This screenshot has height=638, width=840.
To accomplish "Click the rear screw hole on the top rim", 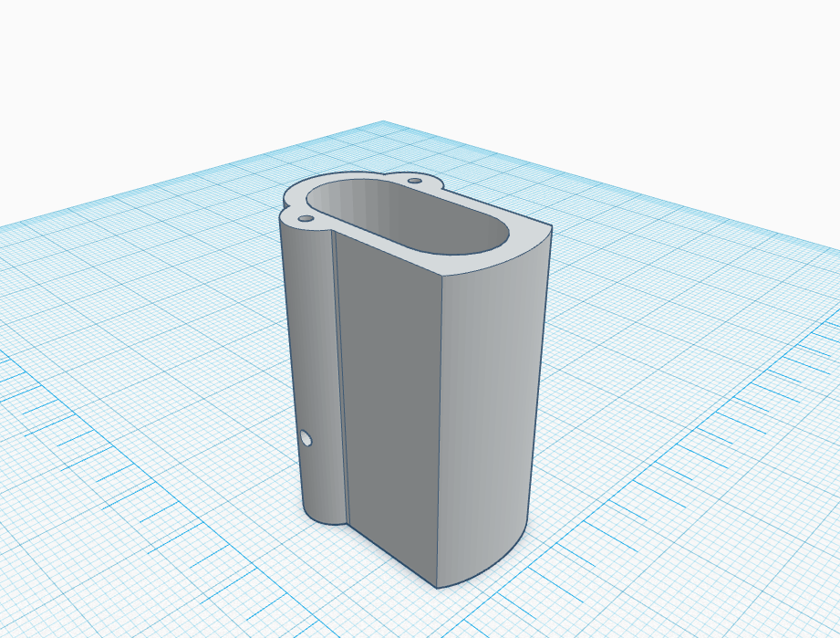I will click(x=415, y=181).
